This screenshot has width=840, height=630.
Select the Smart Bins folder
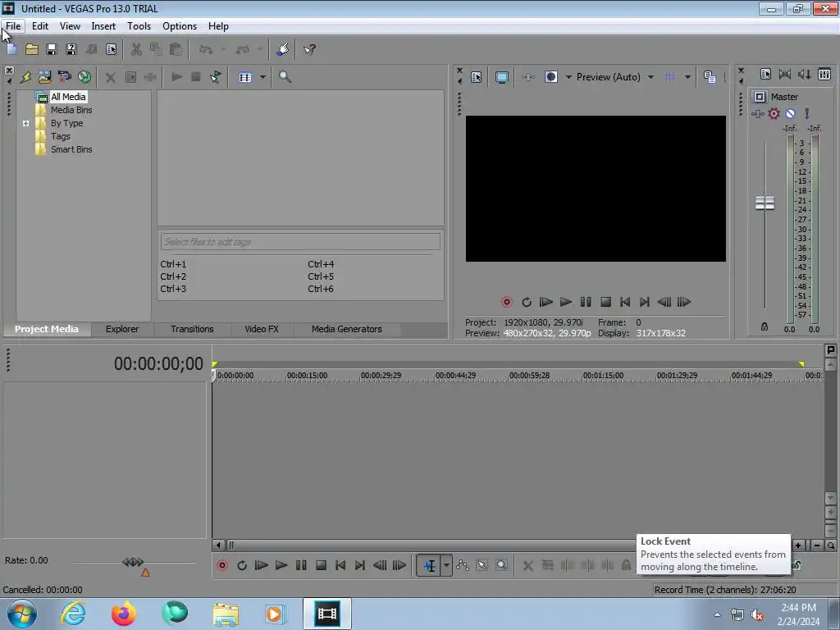(x=71, y=149)
